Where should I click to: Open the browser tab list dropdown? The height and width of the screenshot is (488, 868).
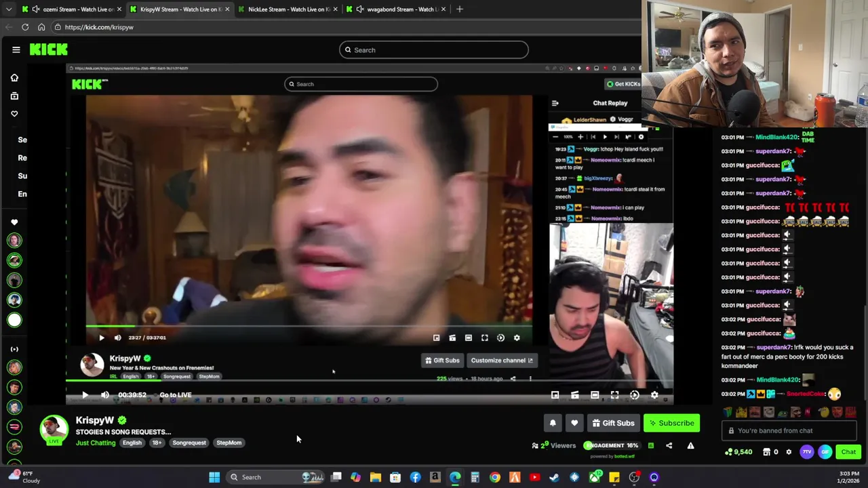pyautogui.click(x=9, y=9)
